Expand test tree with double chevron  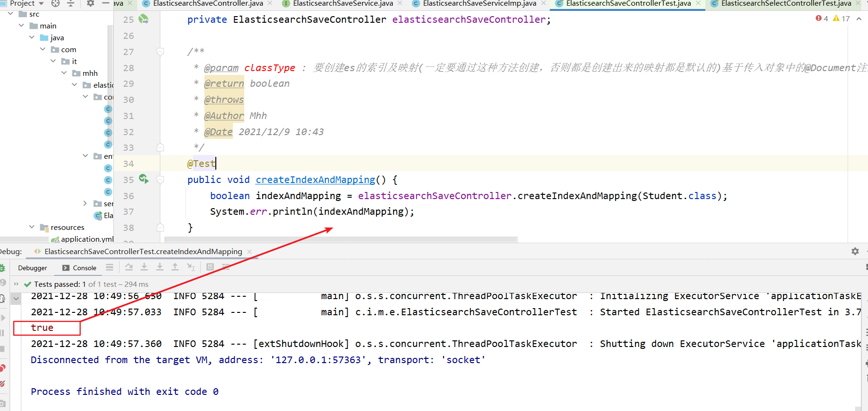16,284
